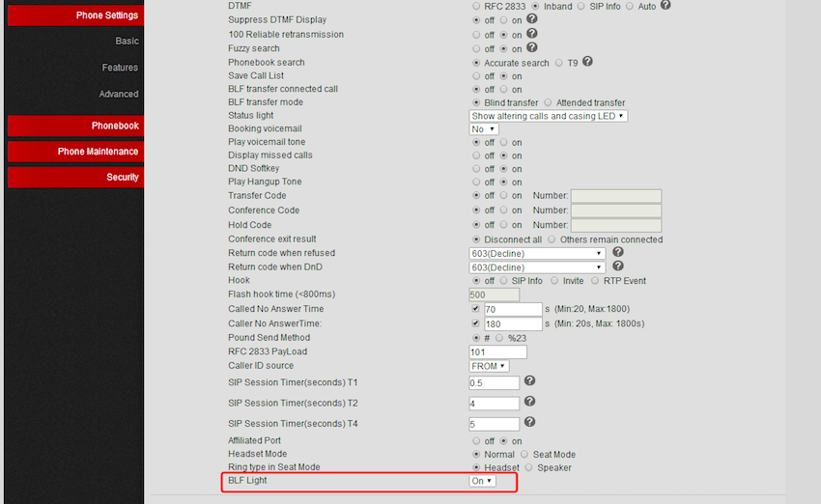This screenshot has height=504, width=821.
Task: Show help for SIP Session Timer T4
Action: pos(529,422)
